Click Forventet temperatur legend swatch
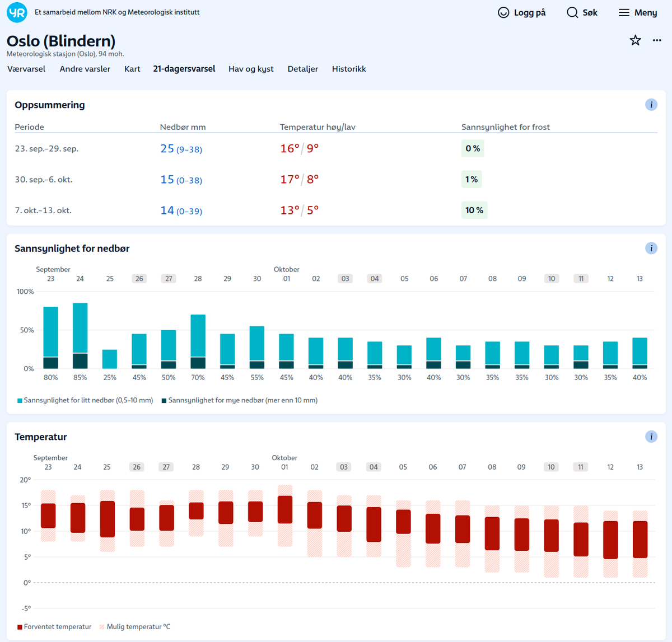 coord(20,627)
